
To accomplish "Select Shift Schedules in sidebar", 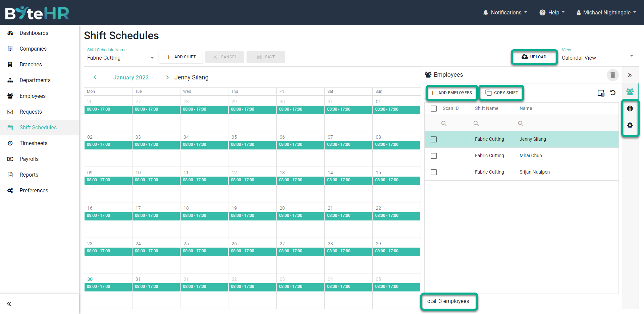I will tap(38, 128).
